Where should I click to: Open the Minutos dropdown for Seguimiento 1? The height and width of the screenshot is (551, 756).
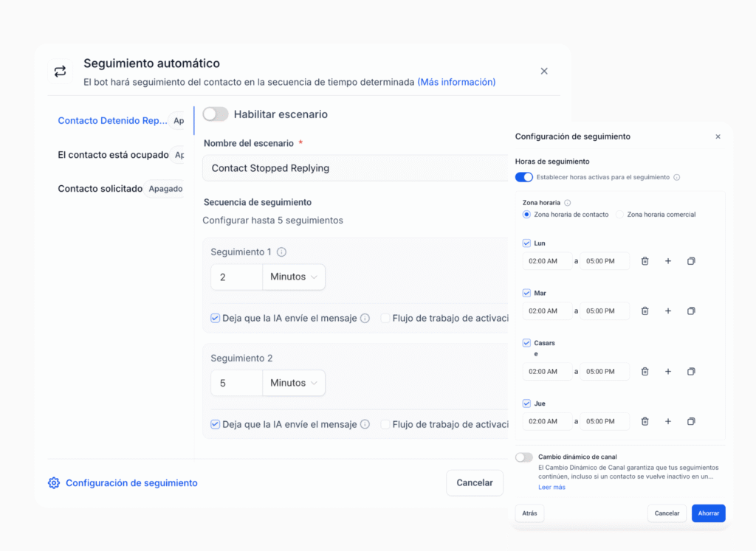click(x=293, y=277)
